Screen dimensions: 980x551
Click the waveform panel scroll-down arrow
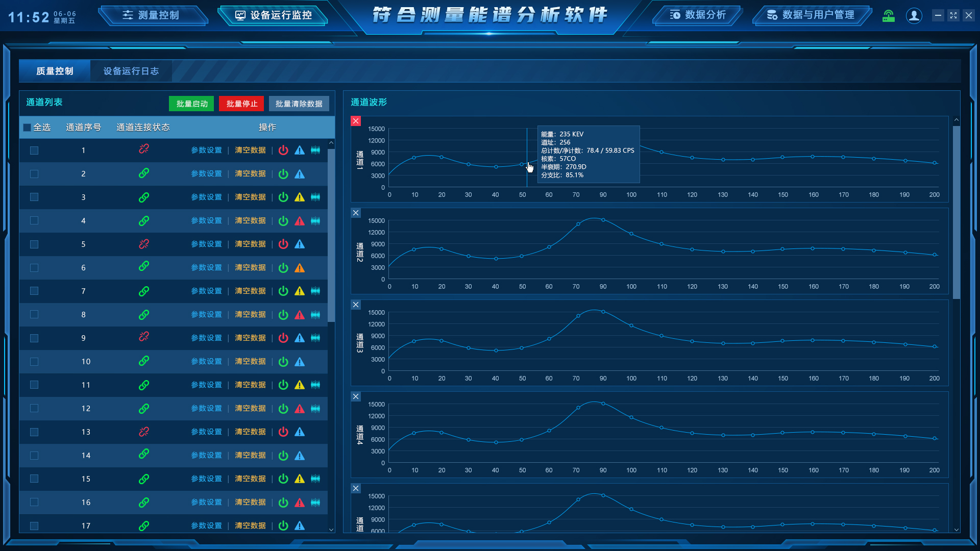coord(957,530)
